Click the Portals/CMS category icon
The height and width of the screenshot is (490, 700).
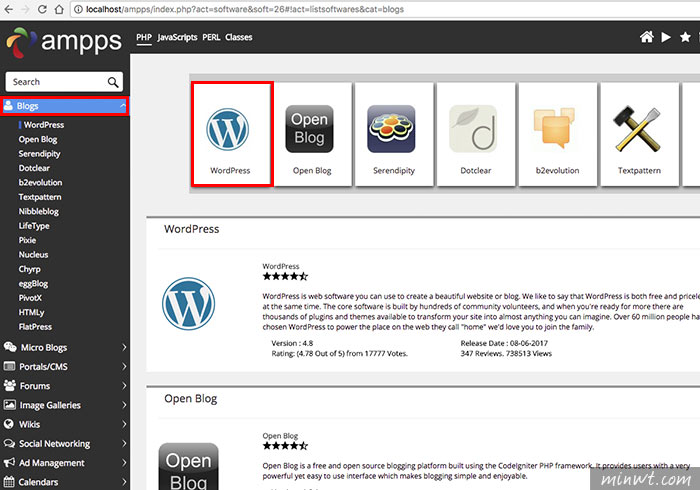point(9,366)
